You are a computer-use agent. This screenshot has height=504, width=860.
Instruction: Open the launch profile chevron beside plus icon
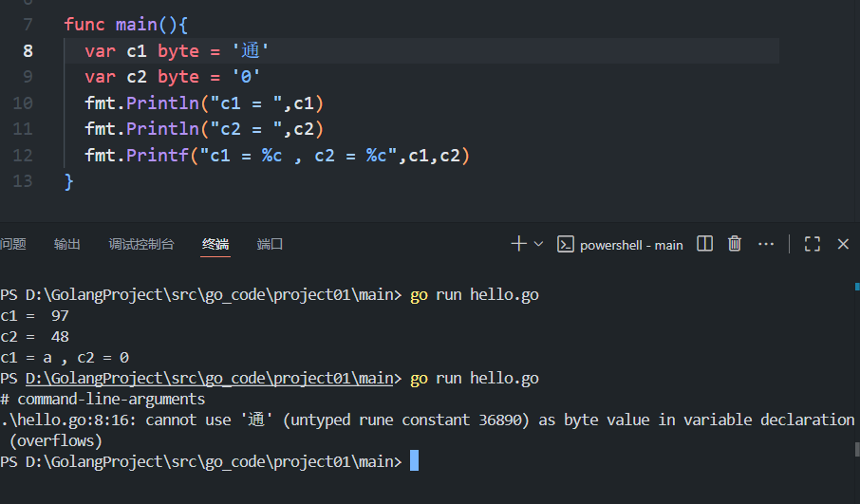point(538,244)
